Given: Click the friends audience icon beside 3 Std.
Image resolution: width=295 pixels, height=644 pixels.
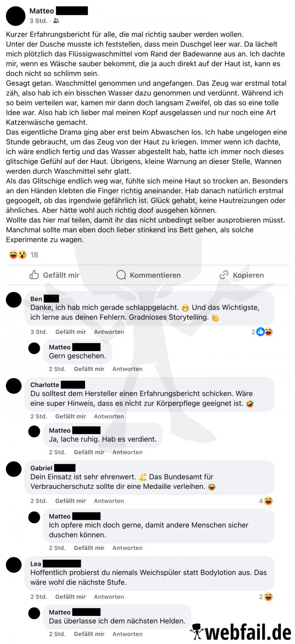Looking at the screenshot, I should [x=56, y=21].
